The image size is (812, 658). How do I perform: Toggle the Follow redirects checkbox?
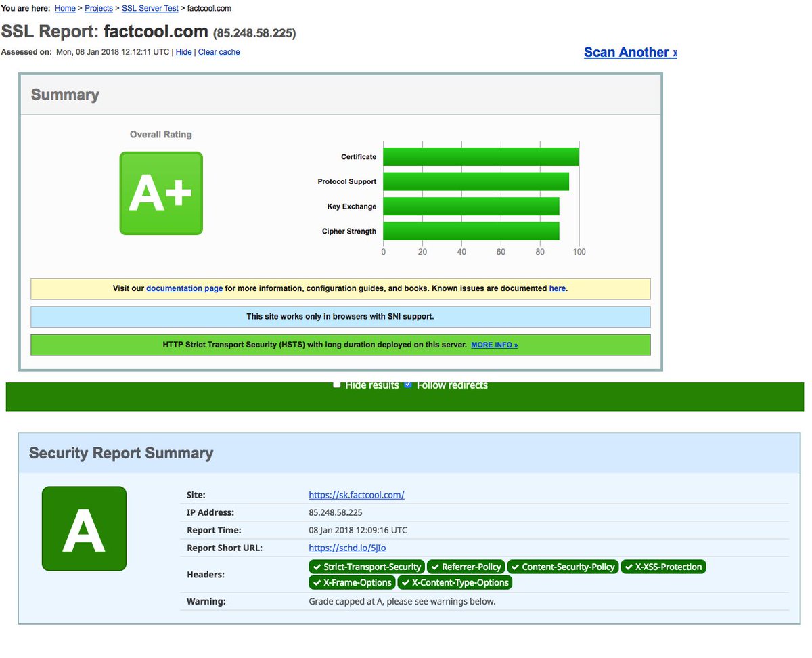(x=408, y=385)
